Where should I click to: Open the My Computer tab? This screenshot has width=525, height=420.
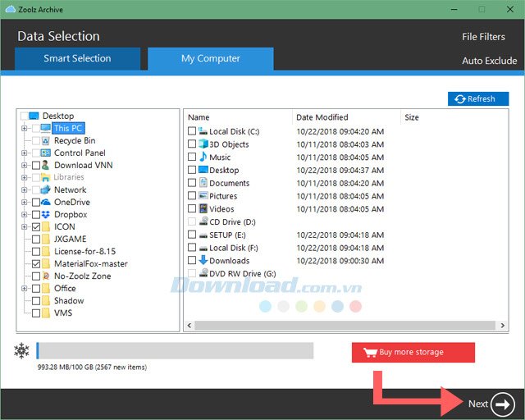point(211,58)
